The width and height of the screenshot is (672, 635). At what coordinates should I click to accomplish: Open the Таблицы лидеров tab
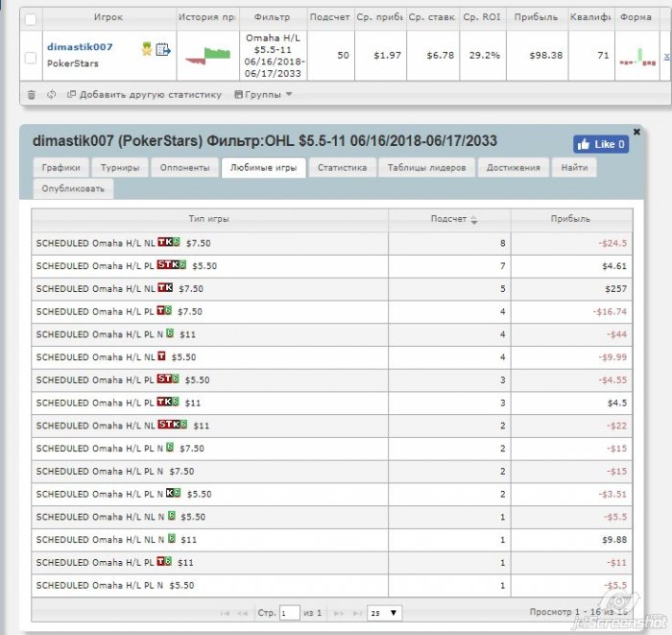tap(426, 168)
